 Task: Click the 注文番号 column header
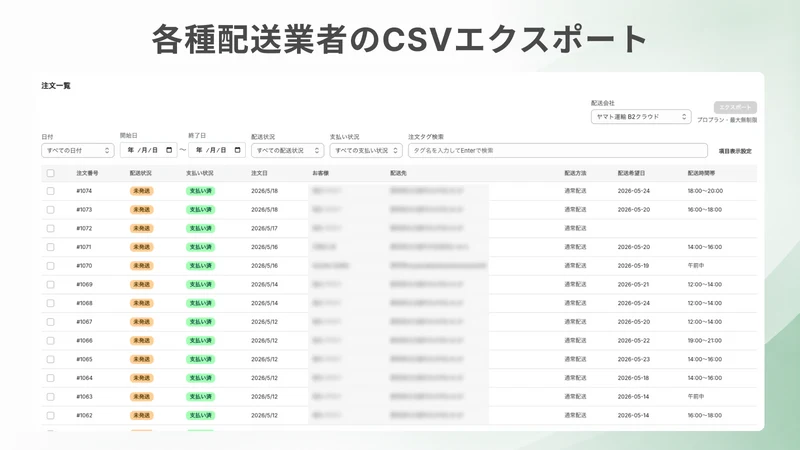(87, 173)
